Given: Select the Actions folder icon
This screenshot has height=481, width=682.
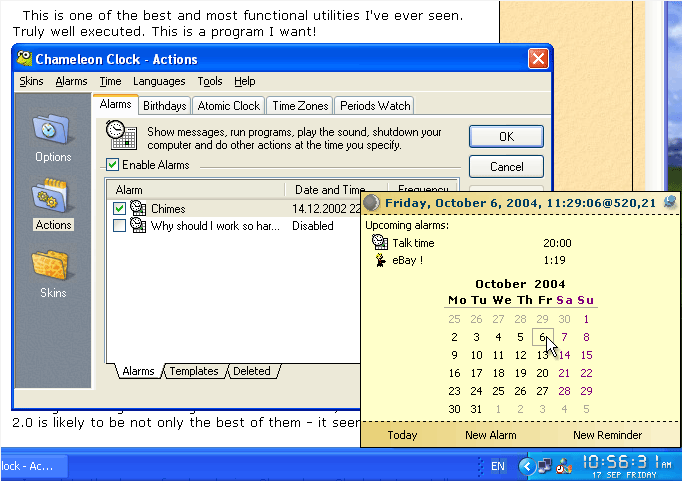Looking at the screenshot, I should (53, 197).
